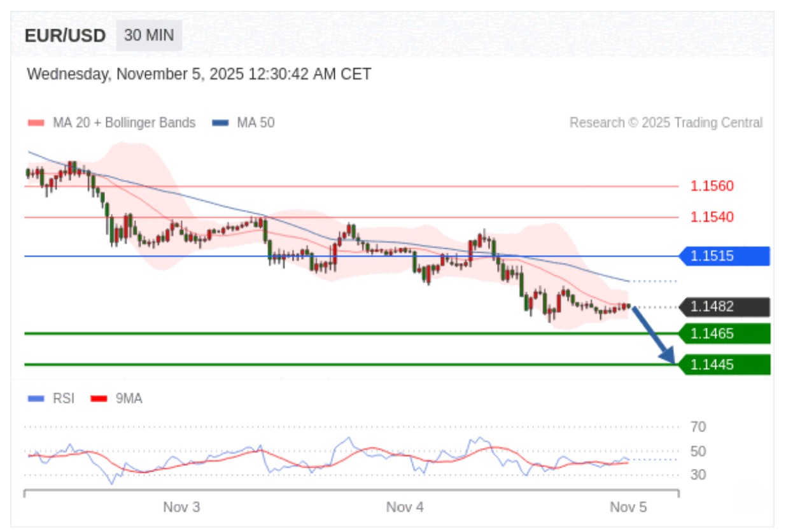Screen dimensions: 793x532
Task: Click the chart timestamp Wednesday, November 5
Action: [x=199, y=74]
